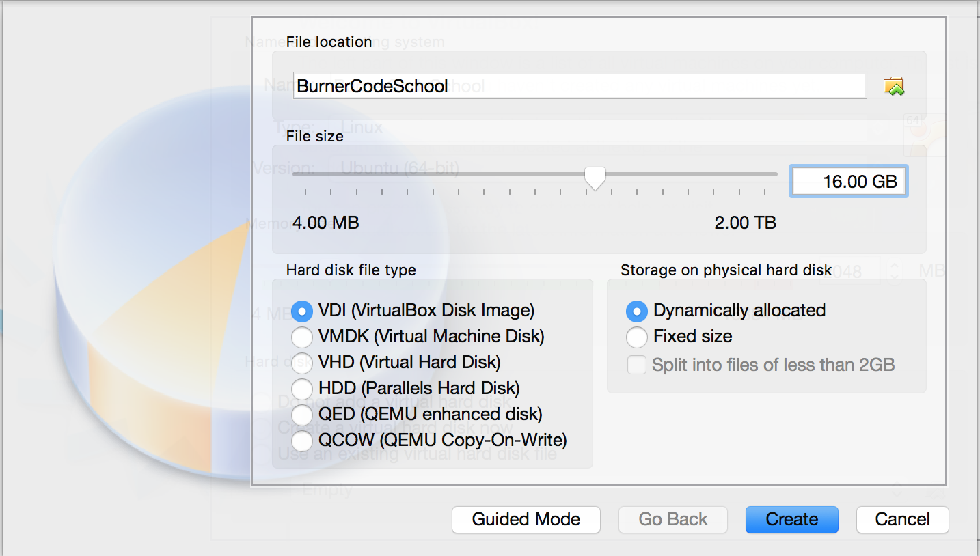
Task: Click the file size slider handle
Action: tap(595, 178)
